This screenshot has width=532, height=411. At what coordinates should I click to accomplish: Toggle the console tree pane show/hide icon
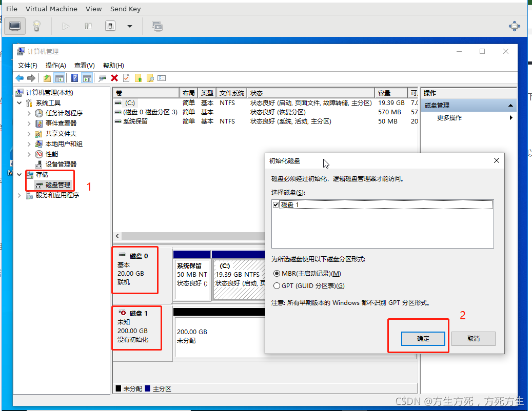pyautogui.click(x=60, y=78)
